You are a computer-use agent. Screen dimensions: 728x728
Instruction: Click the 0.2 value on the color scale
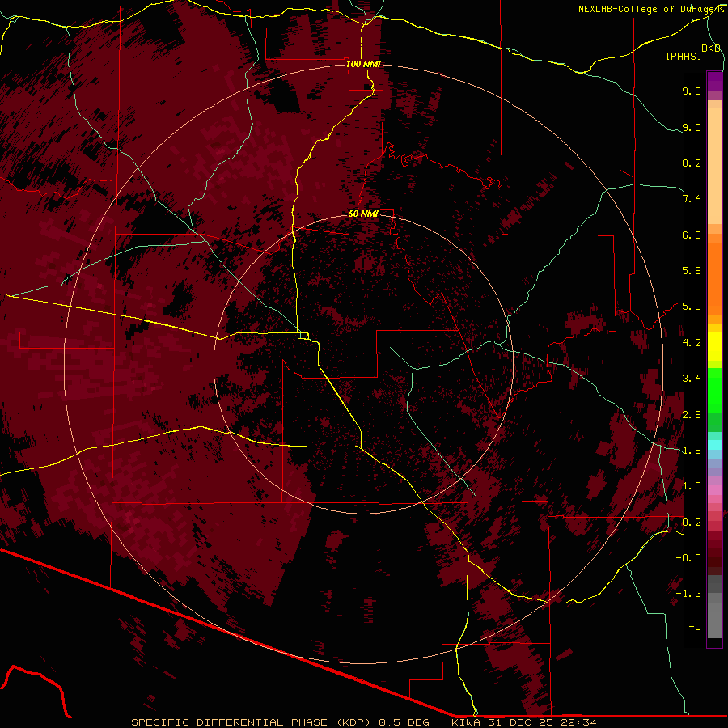pos(692,523)
